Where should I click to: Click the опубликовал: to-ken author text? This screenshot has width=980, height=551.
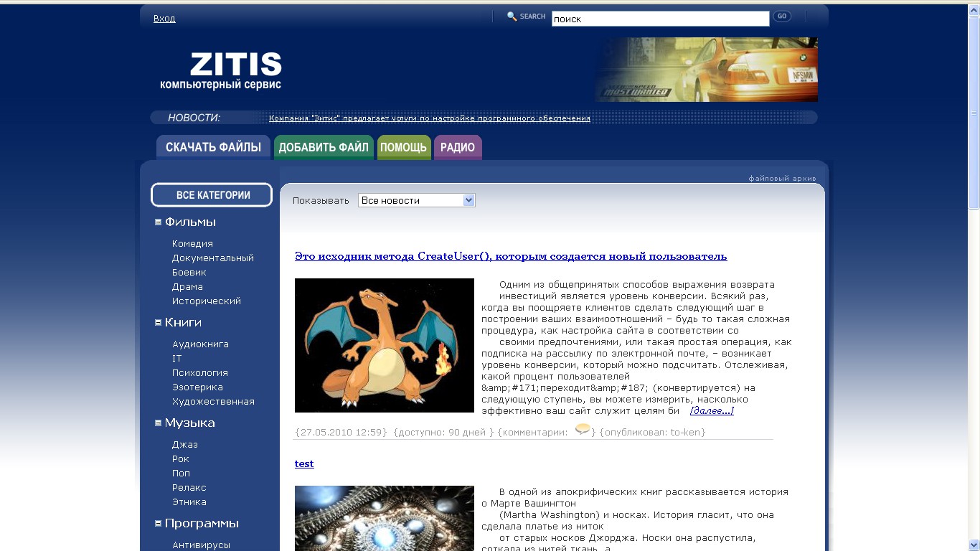(x=652, y=432)
